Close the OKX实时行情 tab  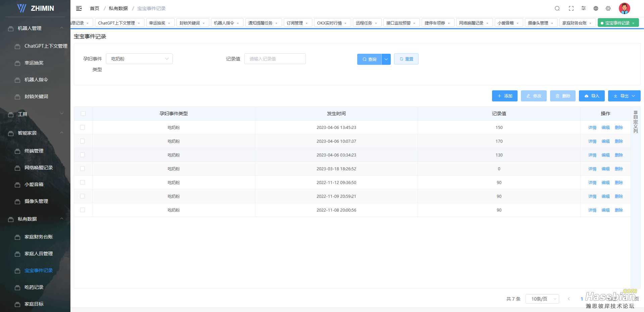point(345,23)
